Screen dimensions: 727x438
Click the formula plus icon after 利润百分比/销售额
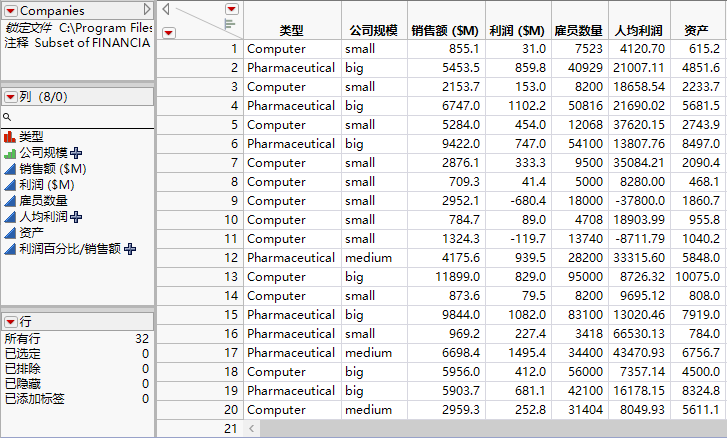(130, 249)
